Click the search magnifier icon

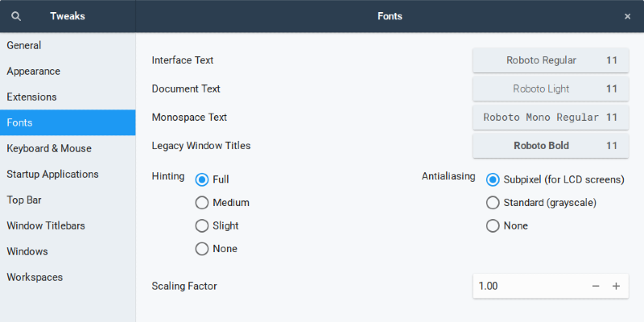coord(16,16)
